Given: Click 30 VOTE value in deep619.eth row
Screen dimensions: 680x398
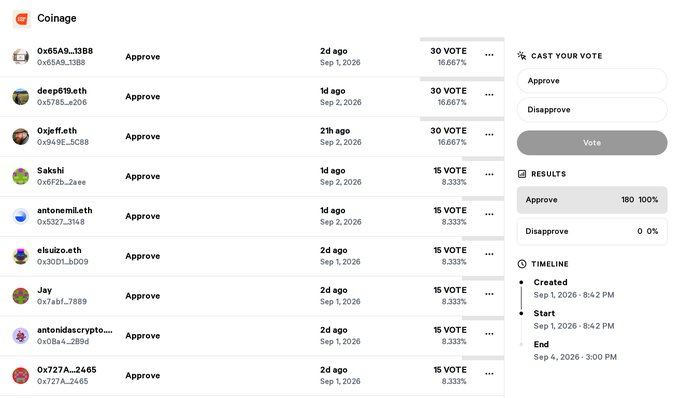Looking at the screenshot, I should tap(448, 91).
